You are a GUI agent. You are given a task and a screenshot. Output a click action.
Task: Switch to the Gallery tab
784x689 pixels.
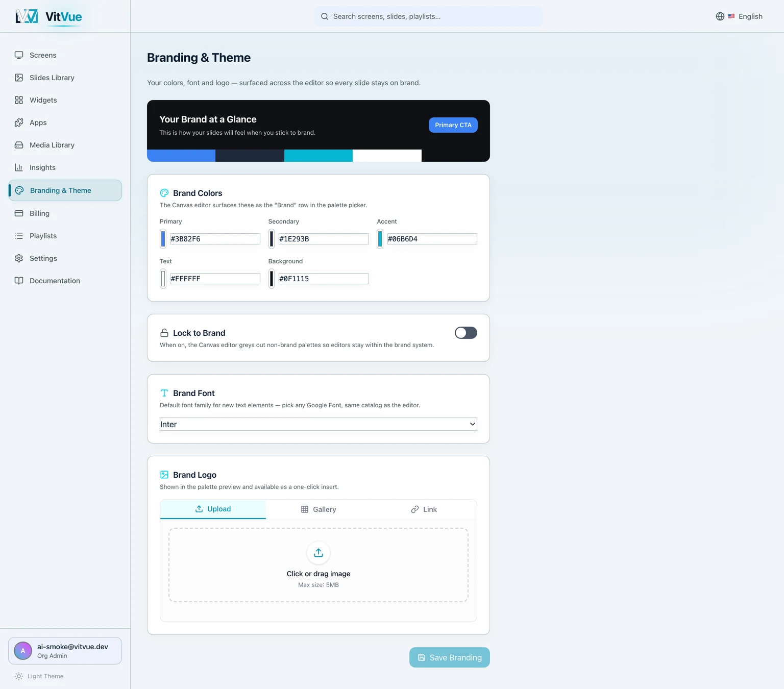tap(318, 509)
